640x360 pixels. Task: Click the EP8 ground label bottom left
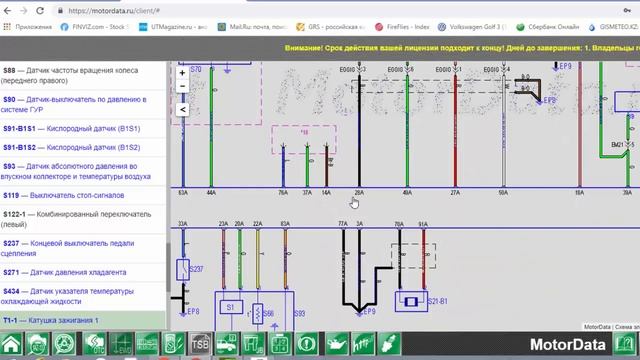[x=193, y=311]
